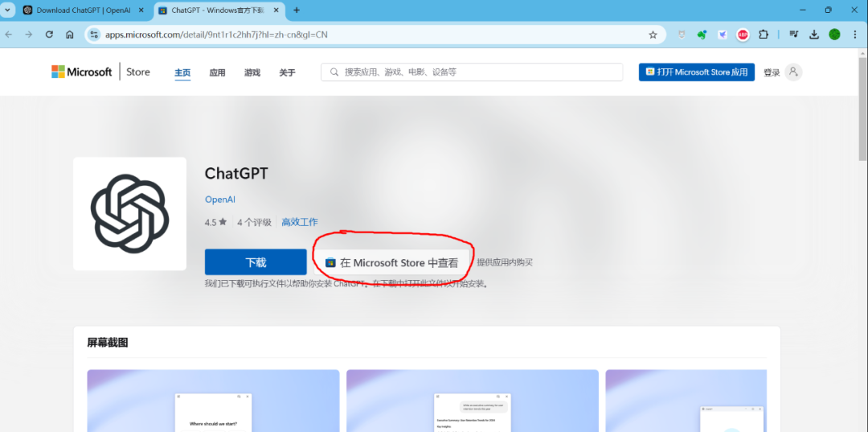Click the media control playlist icon
Image resolution: width=868 pixels, height=432 pixels.
click(794, 35)
